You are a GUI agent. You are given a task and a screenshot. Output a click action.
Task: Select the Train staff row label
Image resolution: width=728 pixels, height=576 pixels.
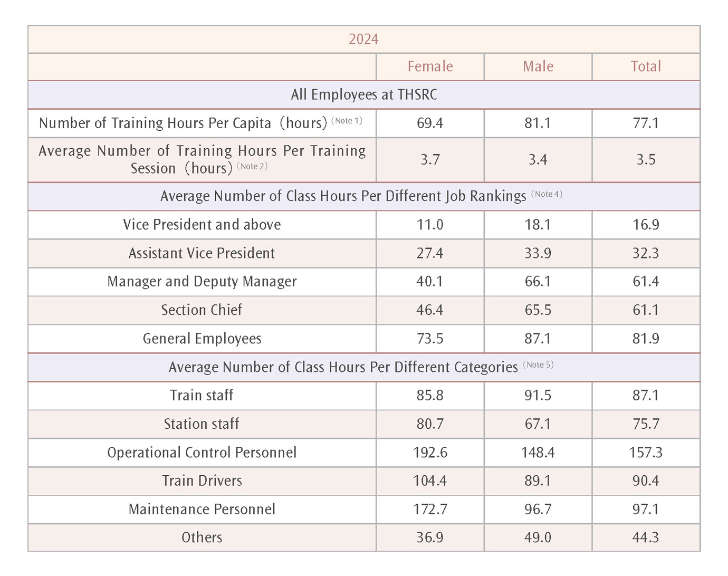click(202, 396)
